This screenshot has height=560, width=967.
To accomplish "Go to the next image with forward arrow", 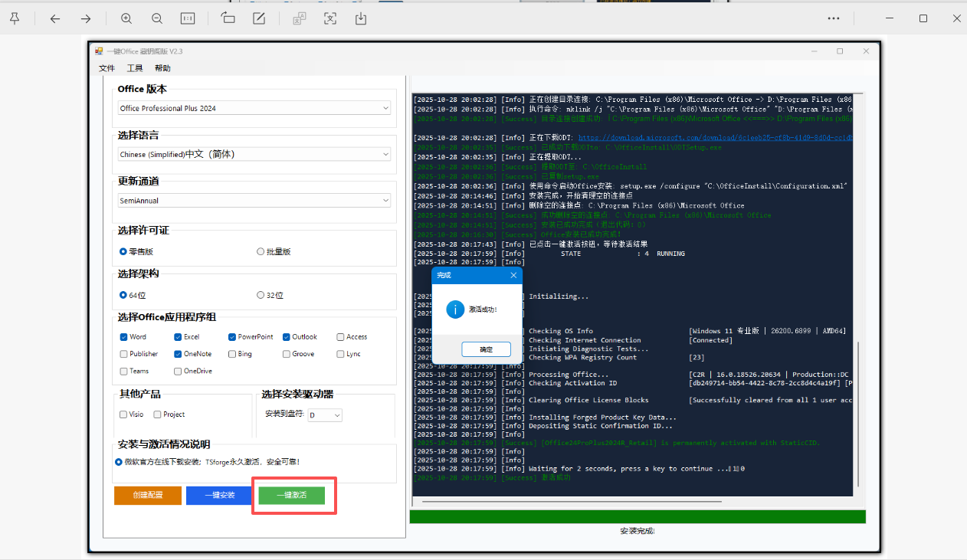I will click(x=86, y=18).
